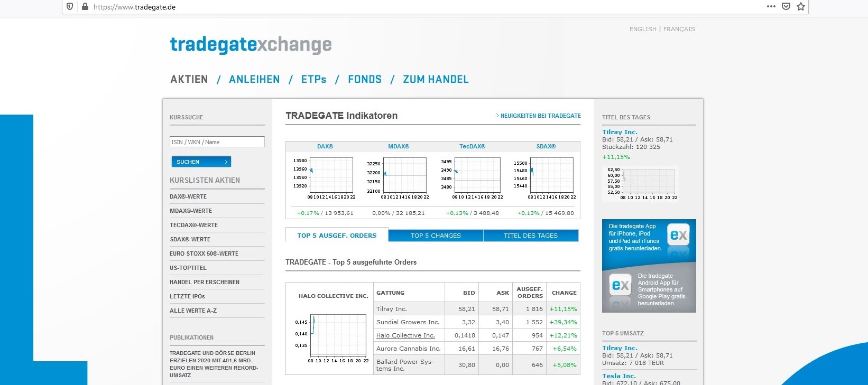Switch language to FRANÇAIS
The height and width of the screenshot is (385, 868).
pos(679,29)
